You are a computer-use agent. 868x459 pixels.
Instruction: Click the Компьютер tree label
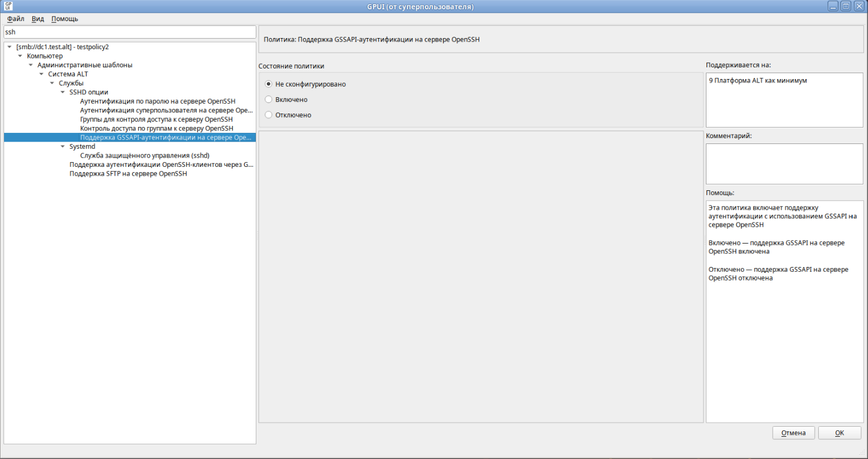45,56
